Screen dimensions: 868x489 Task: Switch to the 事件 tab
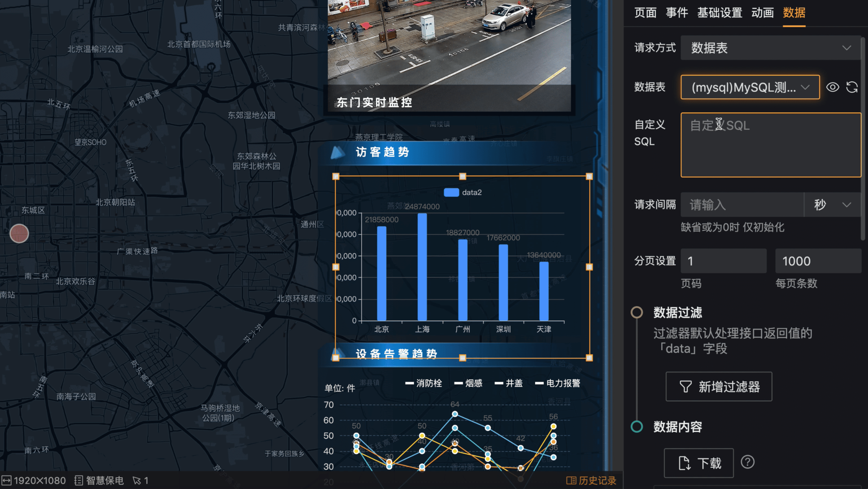(x=676, y=13)
